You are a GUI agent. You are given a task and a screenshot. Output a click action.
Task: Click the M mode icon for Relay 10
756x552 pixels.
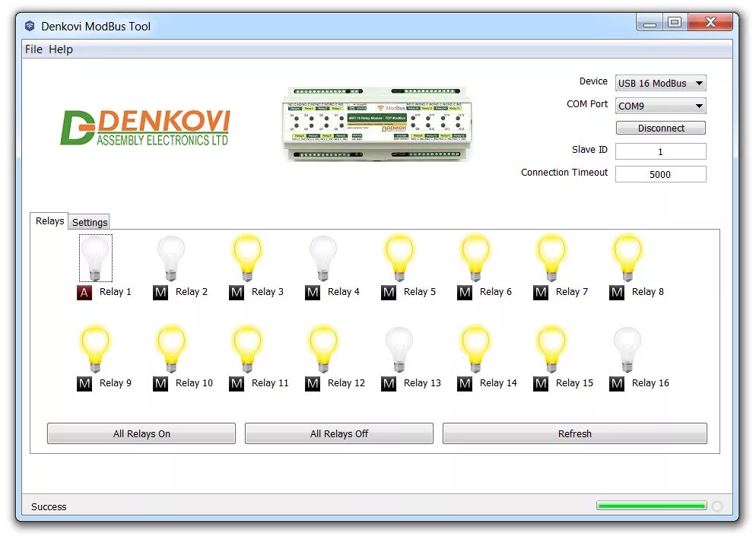(160, 384)
